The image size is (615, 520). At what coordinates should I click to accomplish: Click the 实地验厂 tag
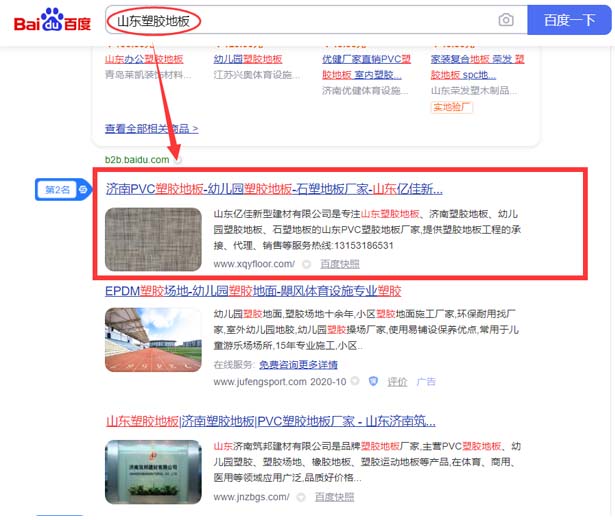(x=452, y=107)
